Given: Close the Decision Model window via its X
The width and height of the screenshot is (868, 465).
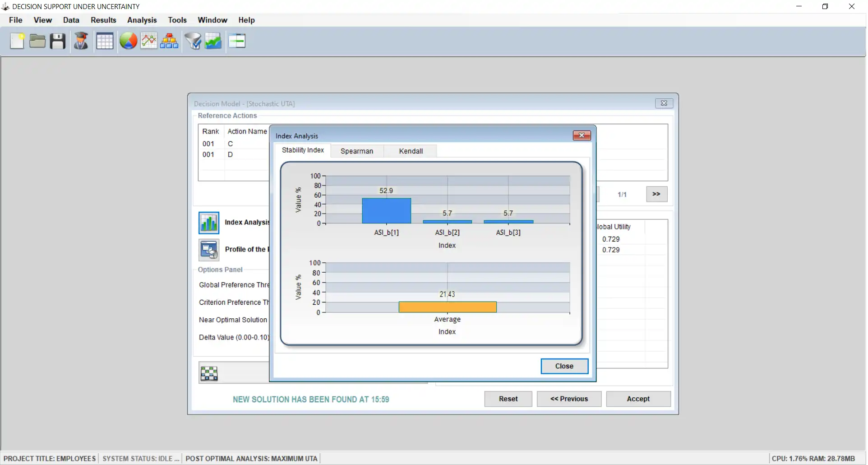Looking at the screenshot, I should (664, 103).
